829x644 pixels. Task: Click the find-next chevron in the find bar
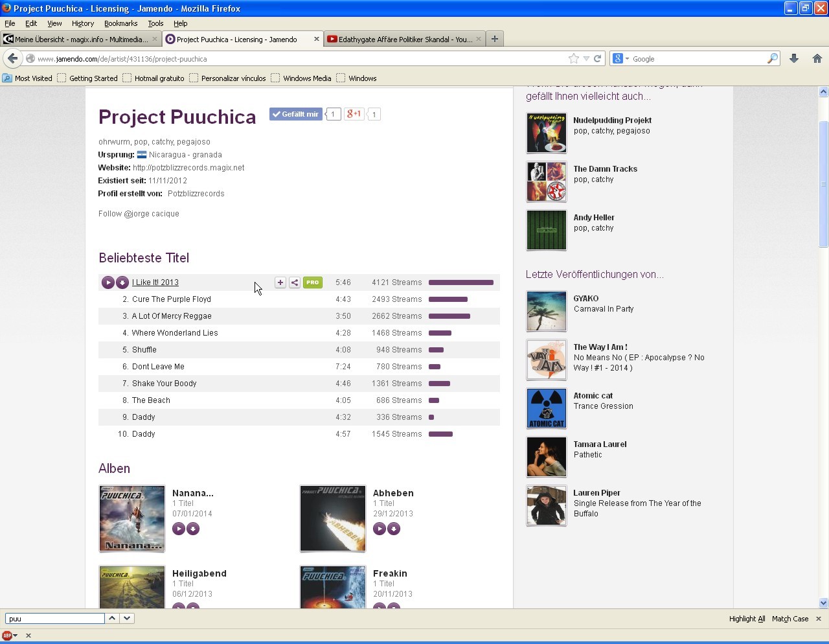coord(127,618)
